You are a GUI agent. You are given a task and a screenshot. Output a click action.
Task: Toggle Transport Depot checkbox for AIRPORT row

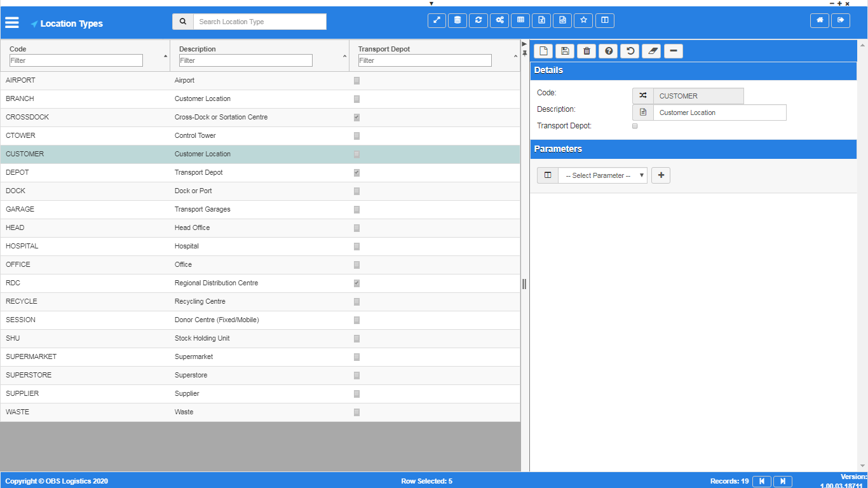click(x=356, y=81)
